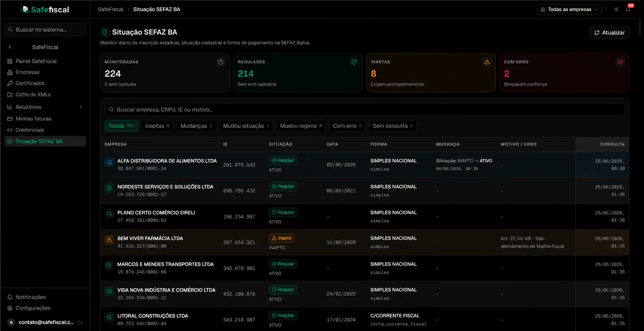Click C/CORRENTE FISCAL forma cell

click(x=395, y=316)
